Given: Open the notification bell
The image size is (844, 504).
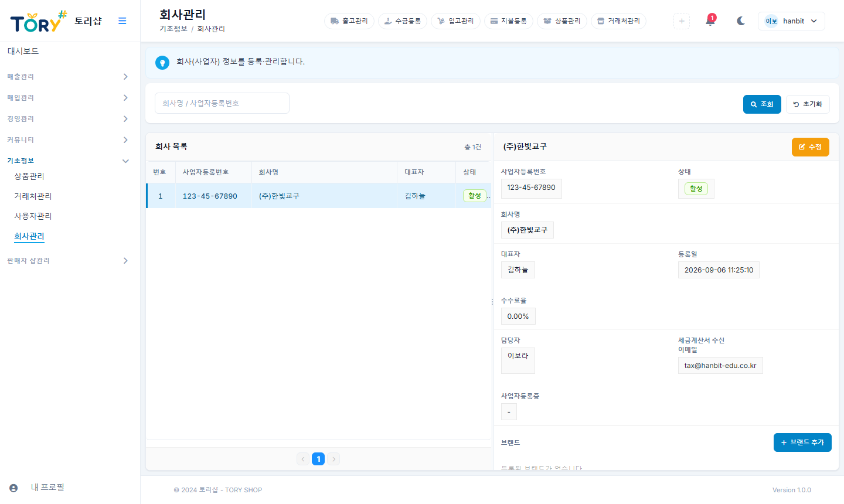Looking at the screenshot, I should pos(710,21).
